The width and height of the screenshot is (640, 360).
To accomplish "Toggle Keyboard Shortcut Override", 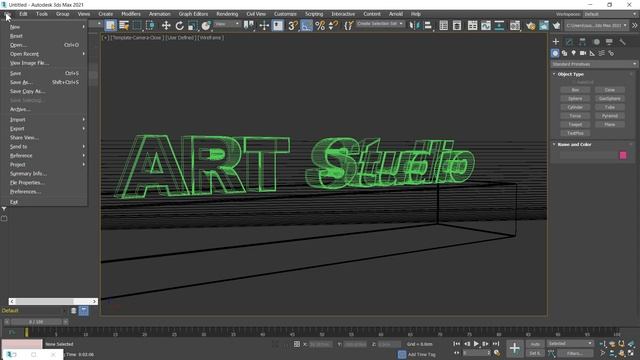I will pyautogui.click(x=278, y=26).
